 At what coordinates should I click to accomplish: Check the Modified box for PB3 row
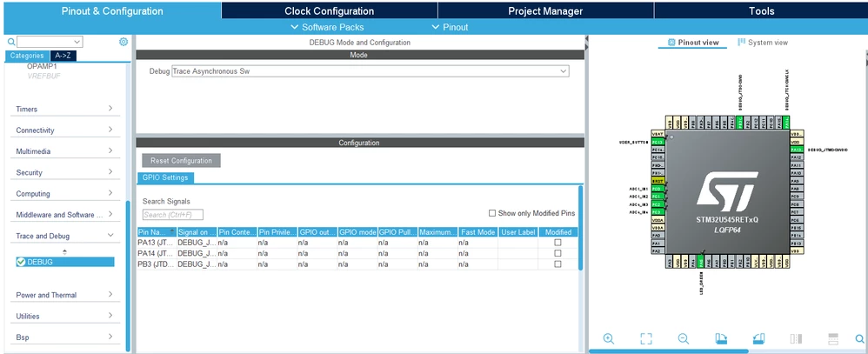coord(558,264)
